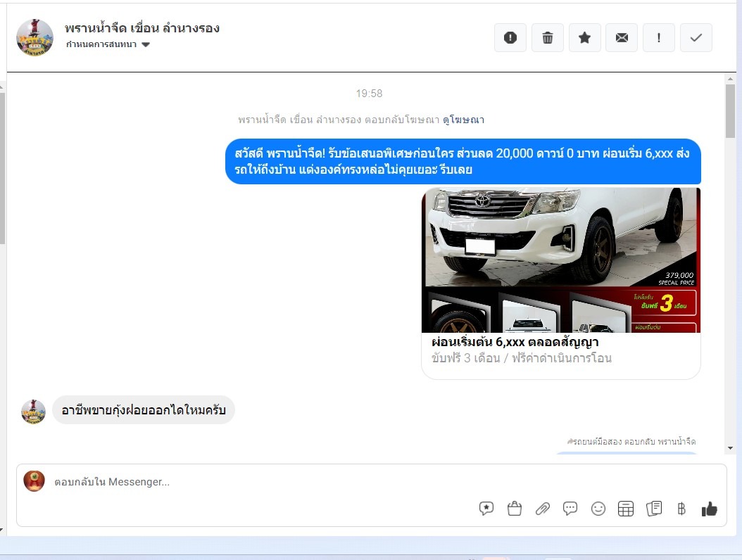
Task: Click the speech bubble with dots icon
Action: coord(570,509)
